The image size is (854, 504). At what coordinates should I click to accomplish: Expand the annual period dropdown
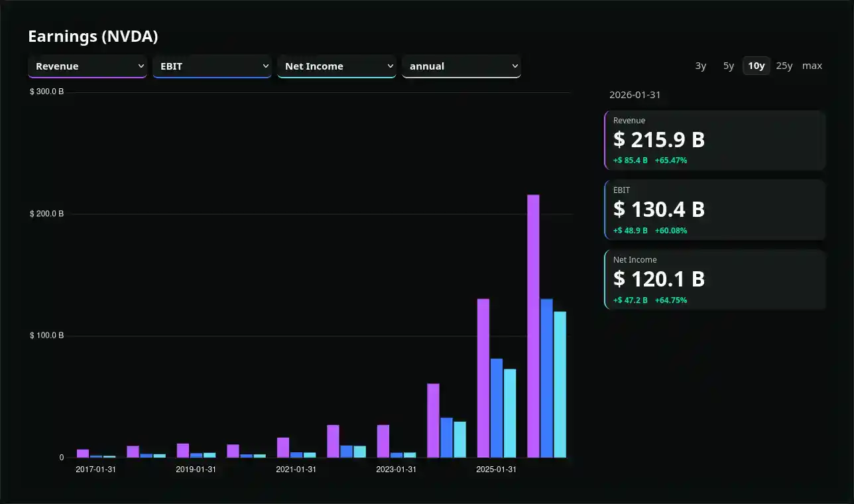461,66
